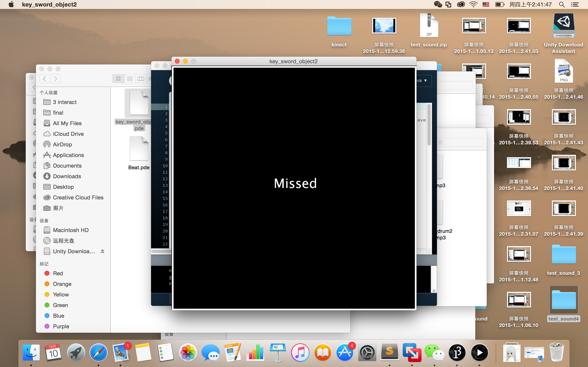588x367 pixels.
Task: Switch Finder to column view
Action: coord(141,79)
